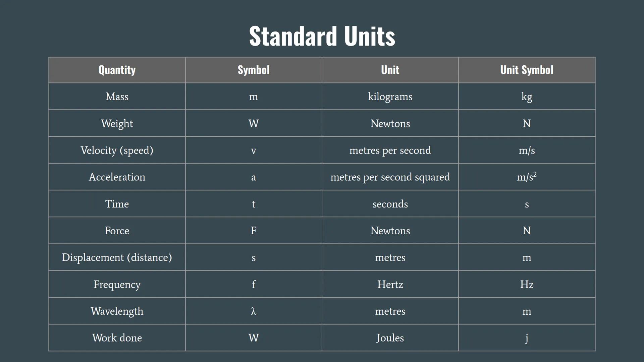Click the Hertz unit cell
This screenshot has height=362, width=644.
pos(390,284)
